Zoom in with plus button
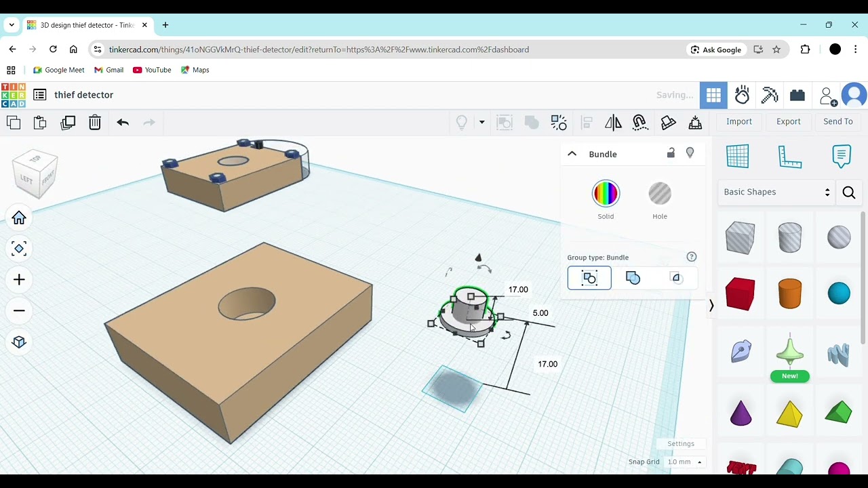The image size is (868, 488). pyautogui.click(x=19, y=280)
